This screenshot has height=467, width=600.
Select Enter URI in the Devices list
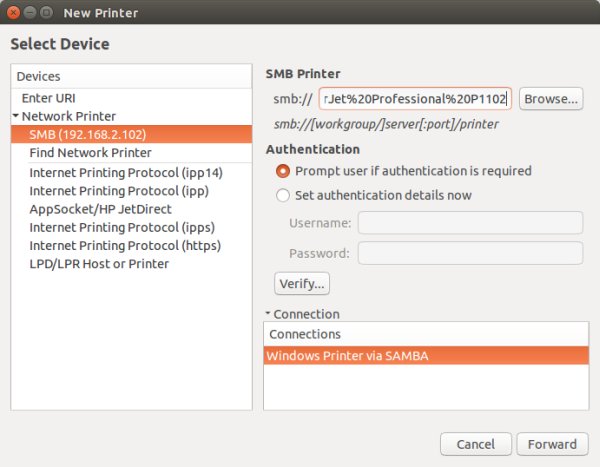[50, 98]
